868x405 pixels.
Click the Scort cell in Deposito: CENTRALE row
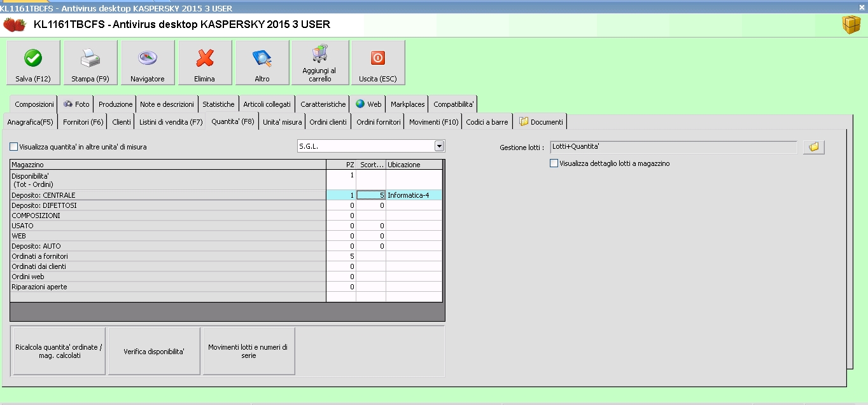point(371,195)
